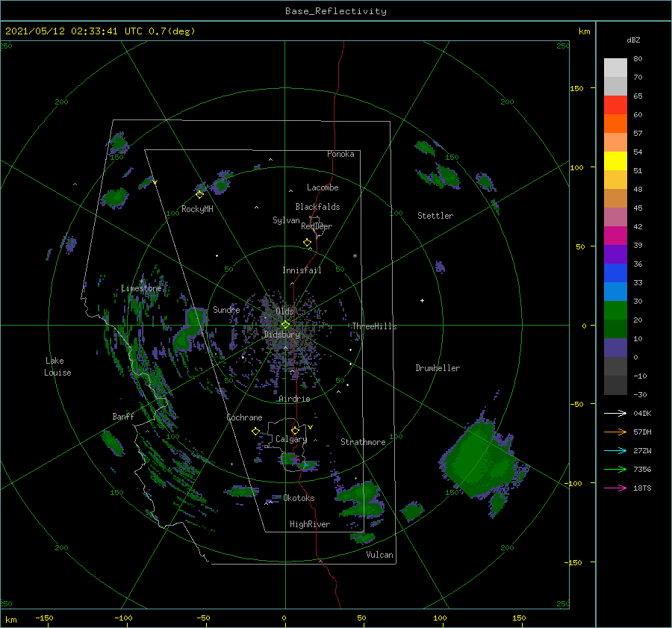Viewport: 672px width, 628px height.
Task: Click the Base_Reflectivity title
Action: click(x=336, y=11)
